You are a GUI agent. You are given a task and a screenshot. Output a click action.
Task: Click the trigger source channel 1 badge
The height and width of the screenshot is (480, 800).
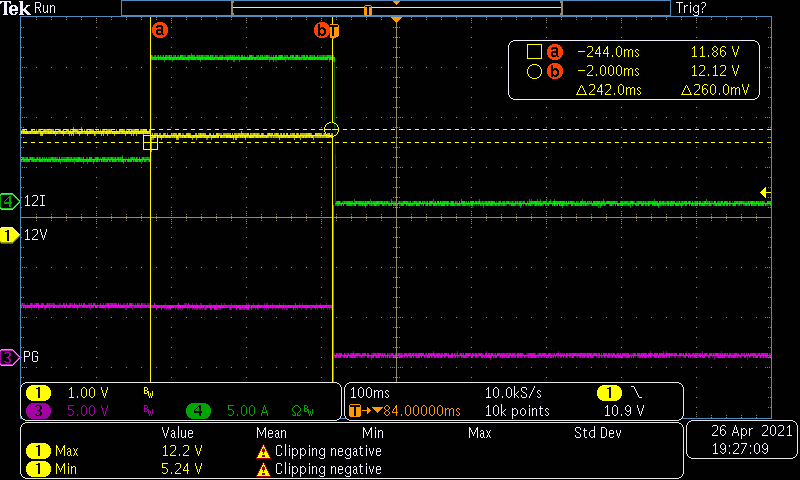coord(609,393)
